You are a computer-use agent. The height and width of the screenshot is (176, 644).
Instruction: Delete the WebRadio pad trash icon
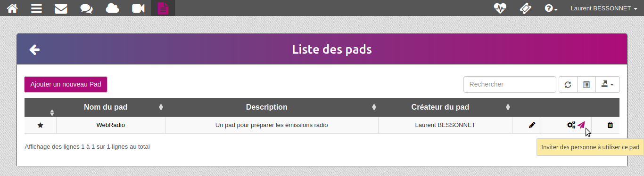(x=610, y=125)
